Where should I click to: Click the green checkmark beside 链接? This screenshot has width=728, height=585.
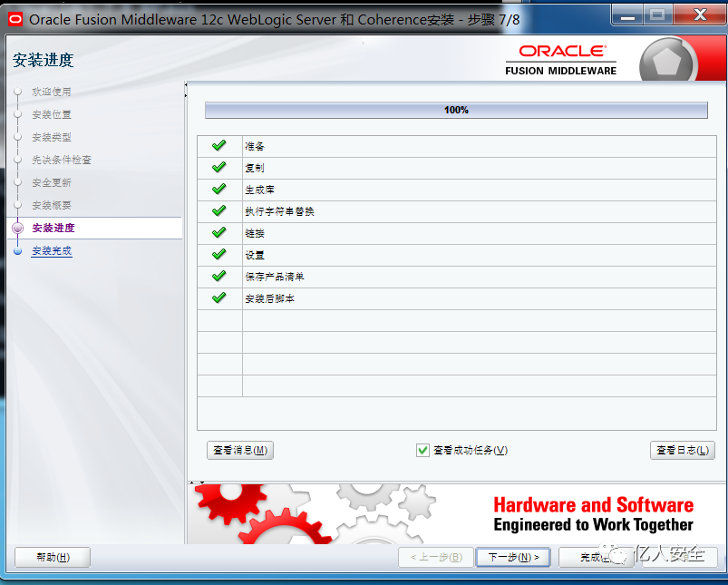tap(219, 232)
